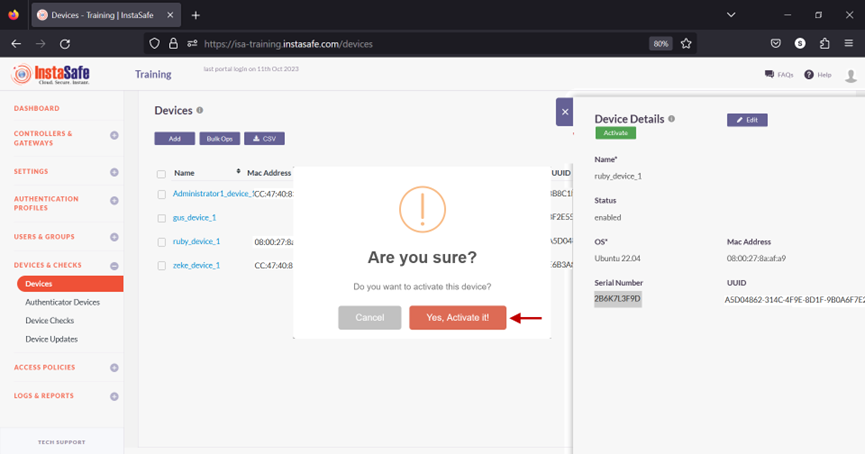Image resolution: width=865 pixels, height=454 pixels.
Task: Select the zeke_device_1 row checkbox
Action: tap(162, 266)
